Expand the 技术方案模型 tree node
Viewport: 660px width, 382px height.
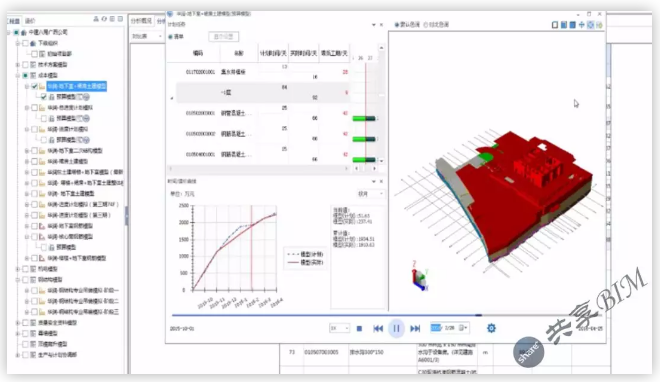pos(18,64)
